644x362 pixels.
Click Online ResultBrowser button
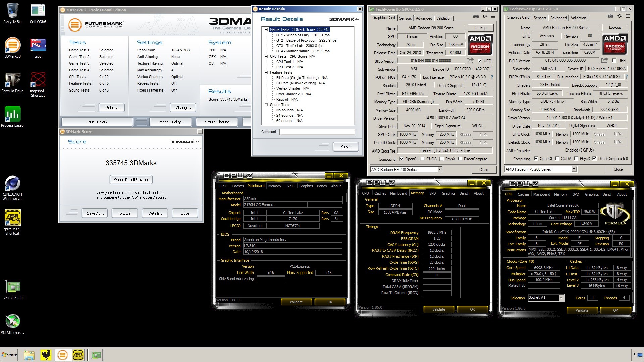[x=131, y=180]
